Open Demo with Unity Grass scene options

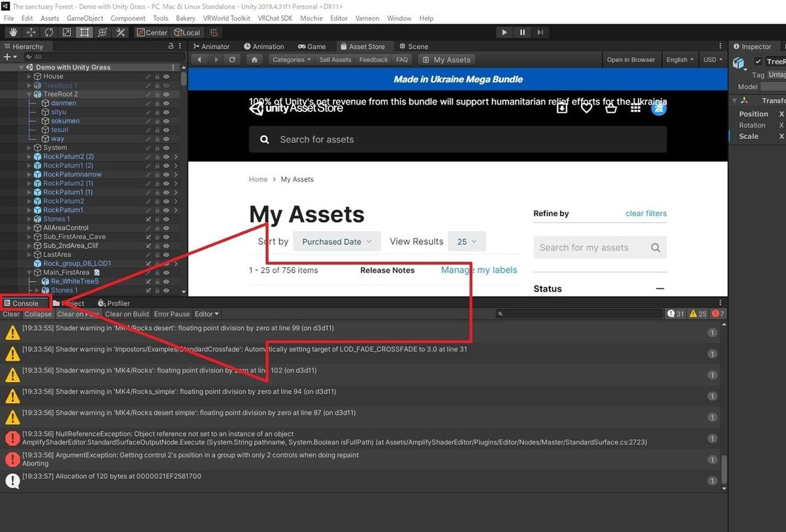[174, 67]
